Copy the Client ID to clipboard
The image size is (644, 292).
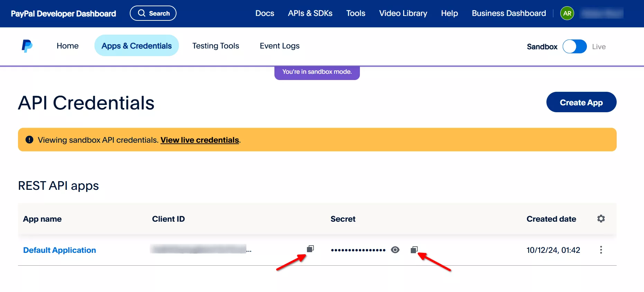[310, 249]
